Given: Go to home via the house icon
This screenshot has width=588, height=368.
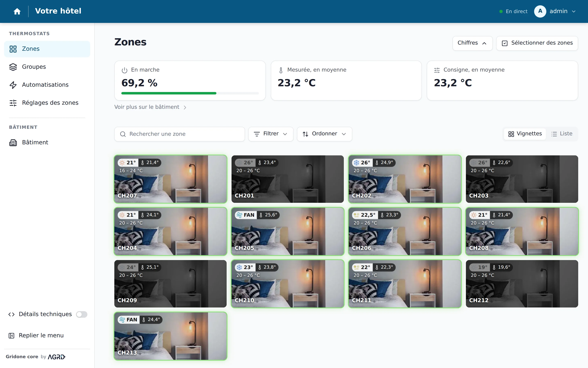Looking at the screenshot, I should 17,11.
